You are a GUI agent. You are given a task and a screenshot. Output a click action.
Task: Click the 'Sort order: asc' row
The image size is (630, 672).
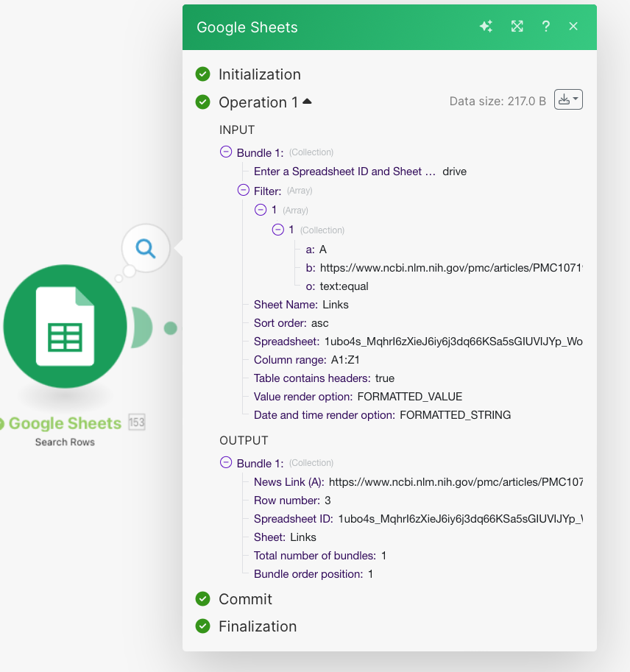pyautogui.click(x=291, y=322)
